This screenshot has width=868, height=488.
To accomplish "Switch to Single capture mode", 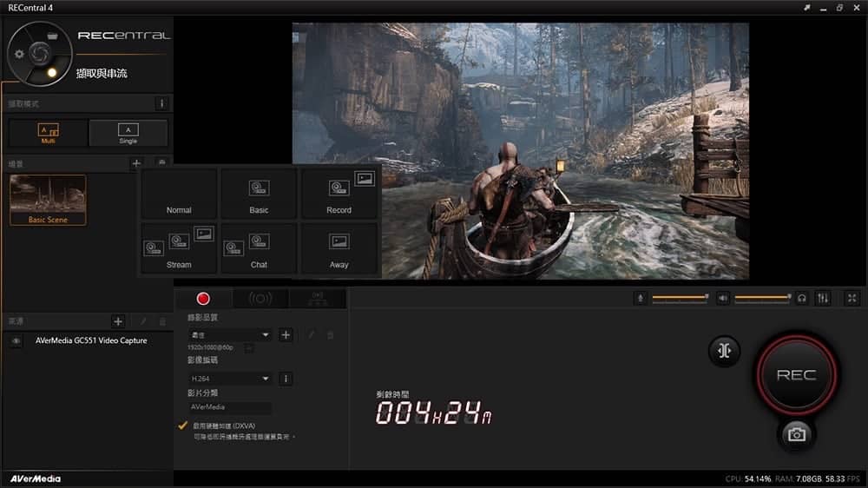I will coord(128,133).
